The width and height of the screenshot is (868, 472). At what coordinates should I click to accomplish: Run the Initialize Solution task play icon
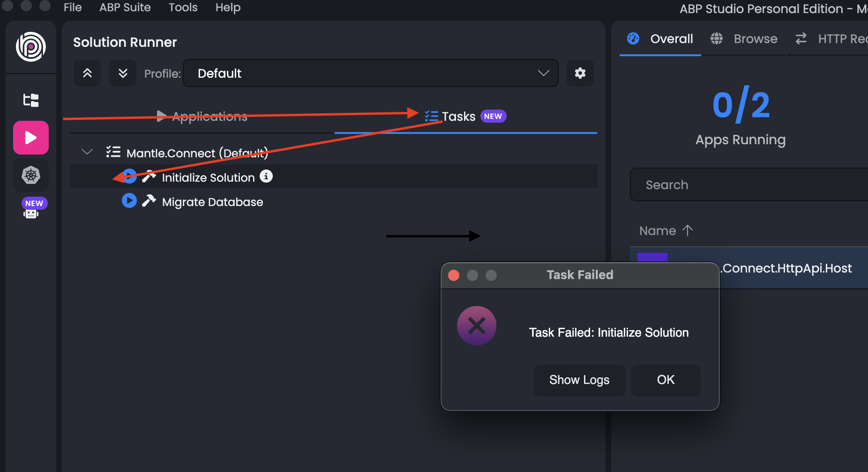[129, 177]
